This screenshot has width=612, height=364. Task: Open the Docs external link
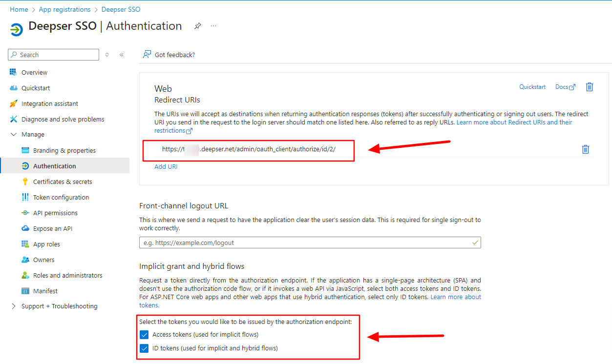click(566, 87)
